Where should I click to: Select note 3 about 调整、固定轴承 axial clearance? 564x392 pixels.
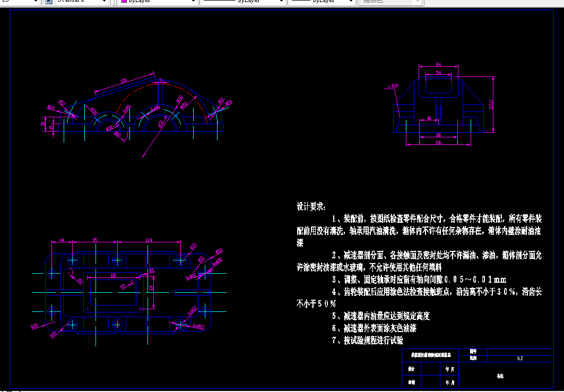[419, 280]
